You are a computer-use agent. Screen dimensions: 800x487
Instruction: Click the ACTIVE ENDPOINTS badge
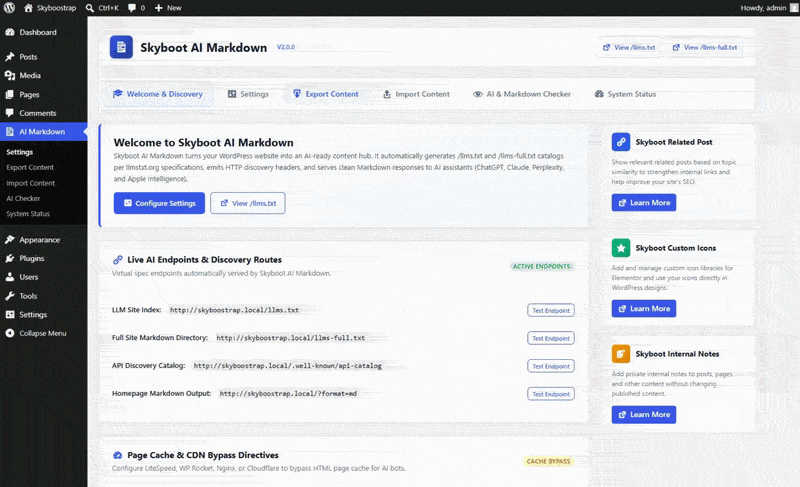click(x=541, y=266)
